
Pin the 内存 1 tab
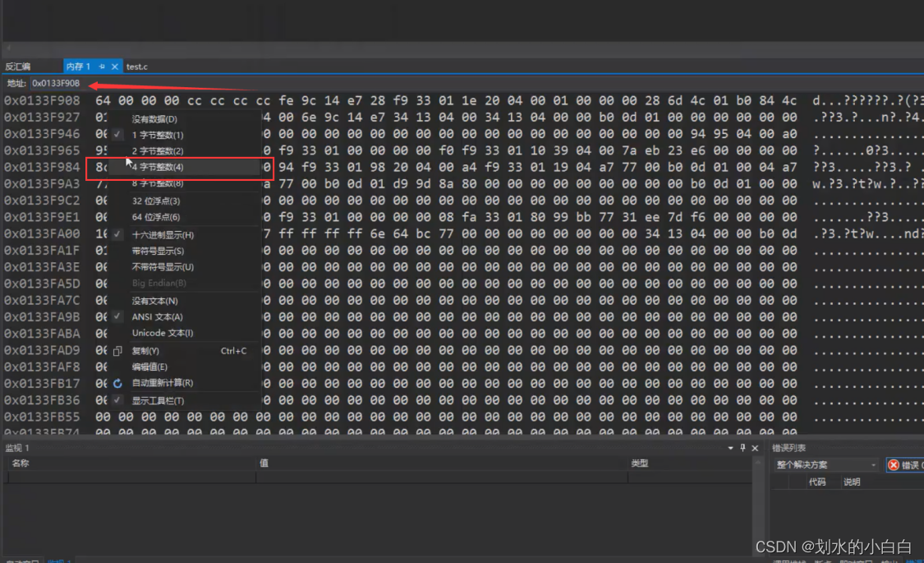point(102,67)
